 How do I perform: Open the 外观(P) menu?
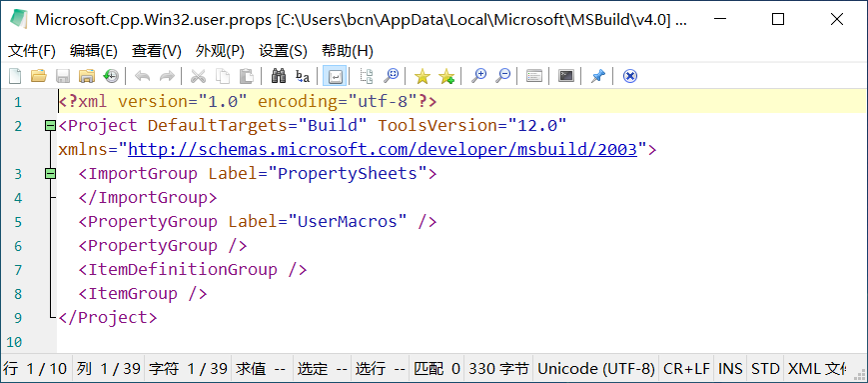220,52
